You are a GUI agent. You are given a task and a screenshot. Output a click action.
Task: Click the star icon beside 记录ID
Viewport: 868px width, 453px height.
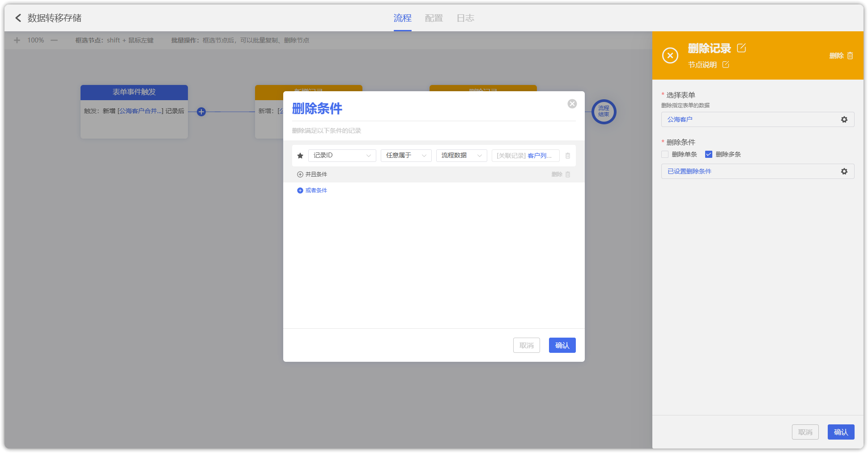pos(300,156)
